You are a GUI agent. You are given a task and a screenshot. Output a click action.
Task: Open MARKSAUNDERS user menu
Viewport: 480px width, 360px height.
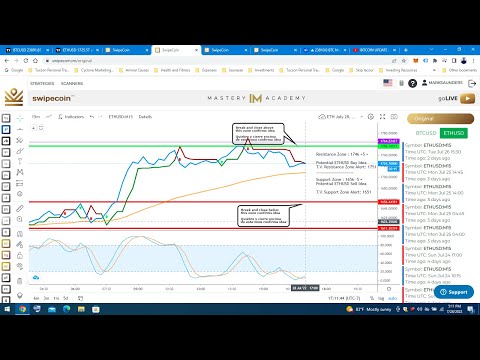pyautogui.click(x=442, y=83)
